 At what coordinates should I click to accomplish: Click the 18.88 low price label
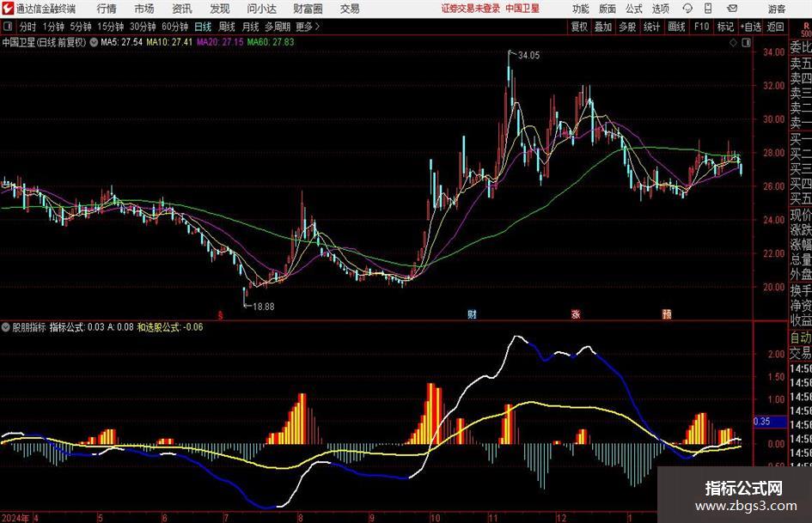coord(264,307)
